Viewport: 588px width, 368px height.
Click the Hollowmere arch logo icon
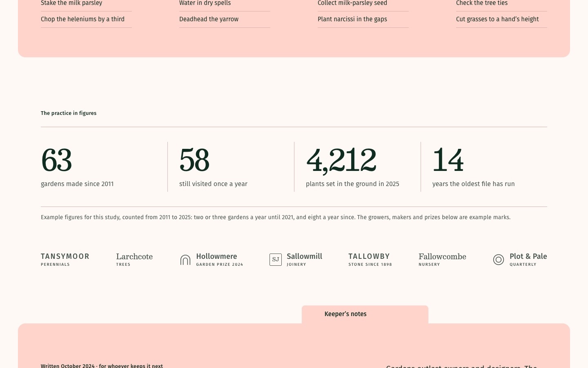185,260
